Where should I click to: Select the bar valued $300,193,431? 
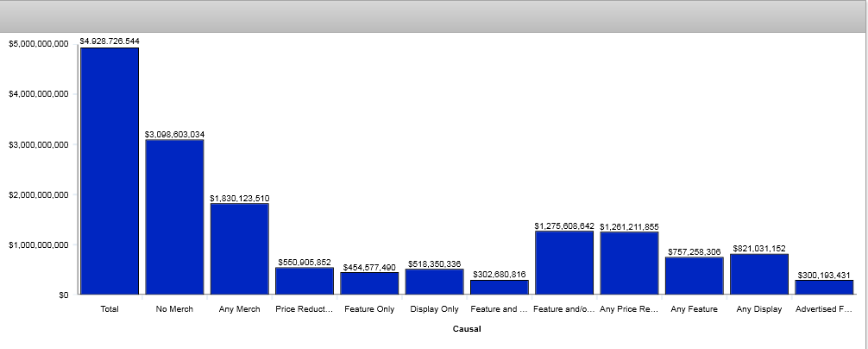(824, 287)
